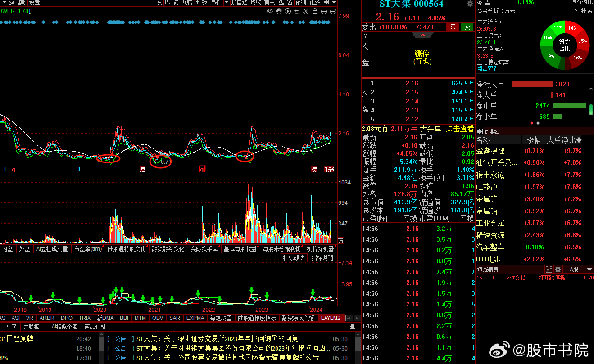The width and height of the screenshot is (594, 364).
Task: Select the 商品价格 tab
Action: tap(95, 327)
